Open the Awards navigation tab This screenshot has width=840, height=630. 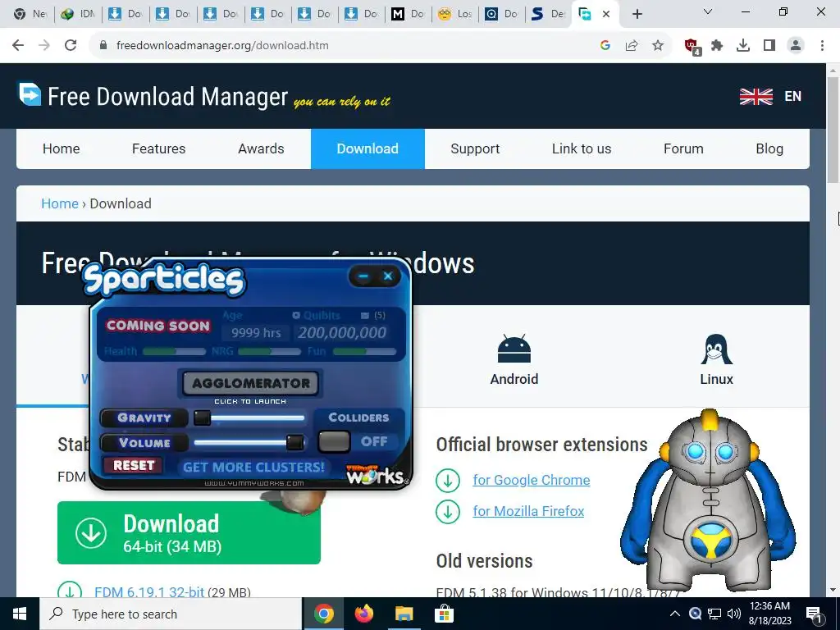tap(261, 148)
